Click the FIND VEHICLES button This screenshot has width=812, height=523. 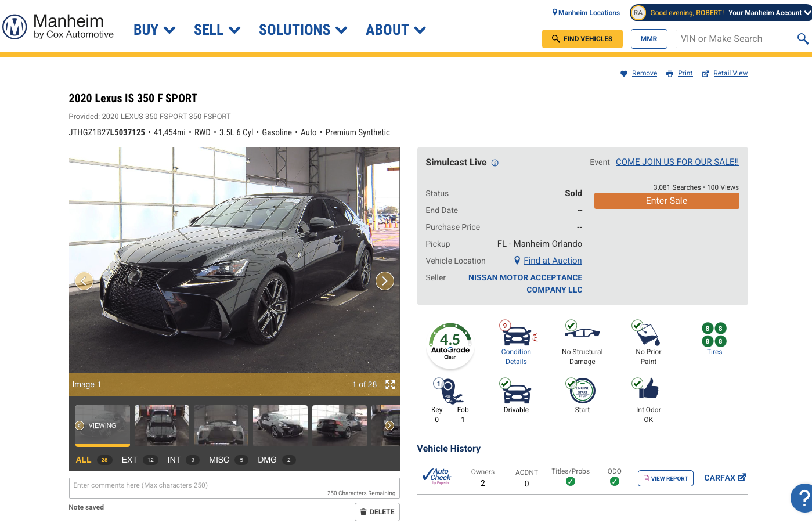(x=582, y=39)
